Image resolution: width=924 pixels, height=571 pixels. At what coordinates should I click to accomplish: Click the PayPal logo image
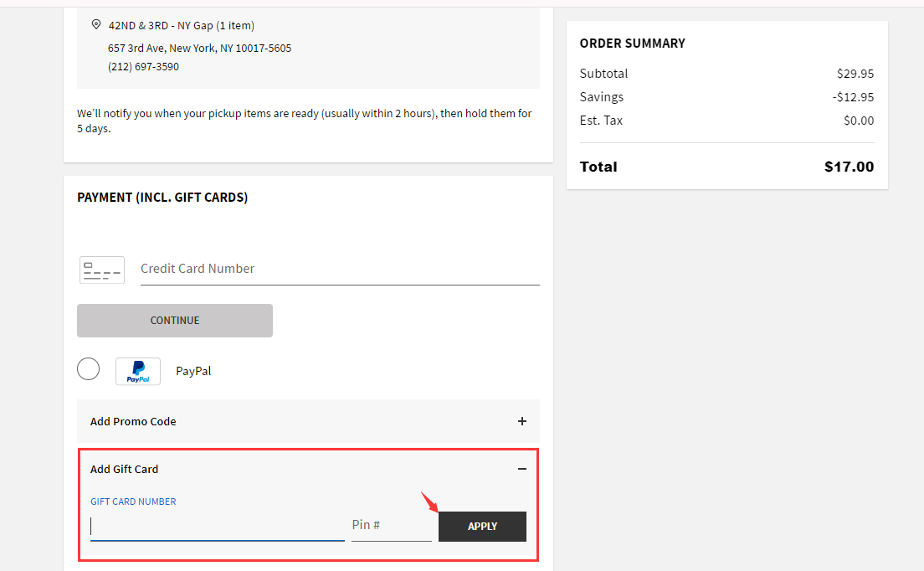(138, 371)
